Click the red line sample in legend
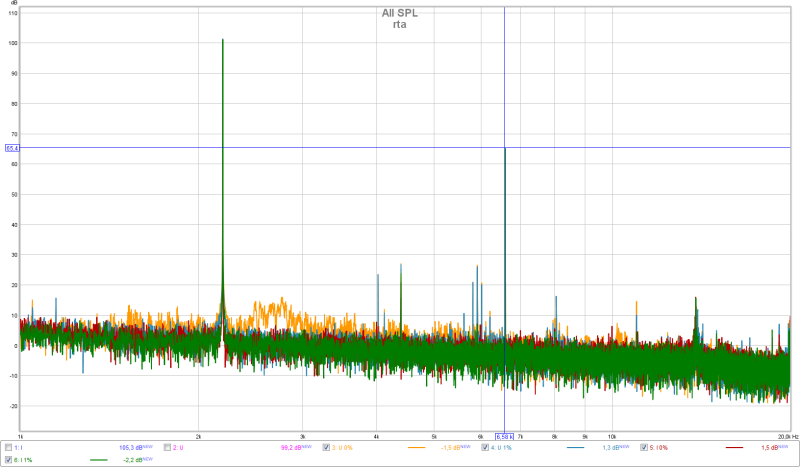800x468 pixels. [x=734, y=448]
